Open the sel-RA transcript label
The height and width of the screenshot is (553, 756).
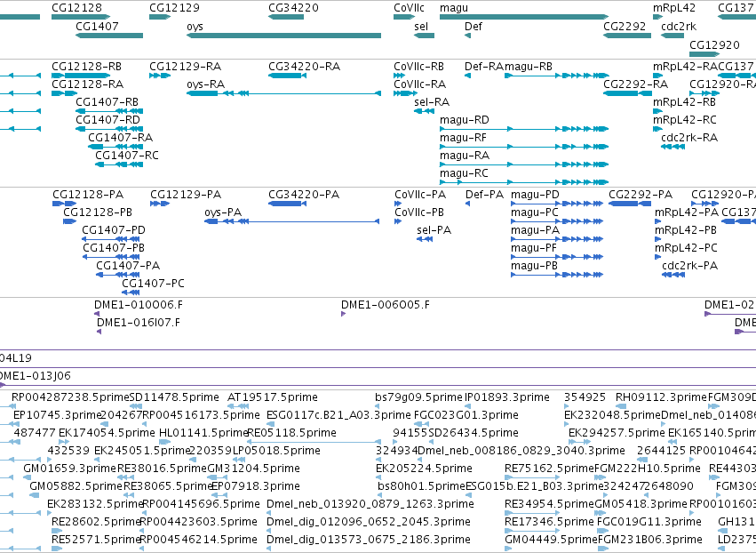click(x=432, y=102)
